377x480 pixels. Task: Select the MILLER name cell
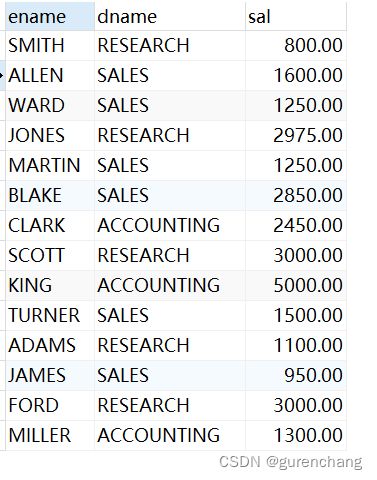pyautogui.click(x=50, y=436)
